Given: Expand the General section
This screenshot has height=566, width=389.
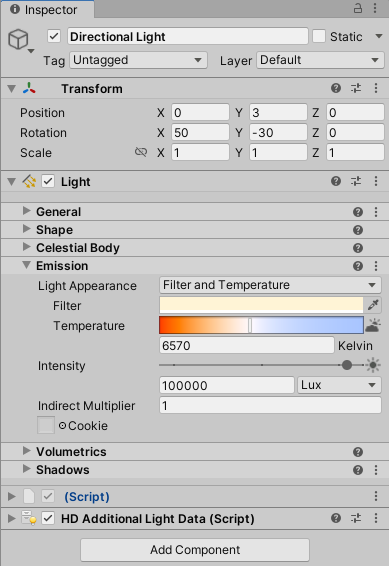Looking at the screenshot, I should click(x=26, y=211).
